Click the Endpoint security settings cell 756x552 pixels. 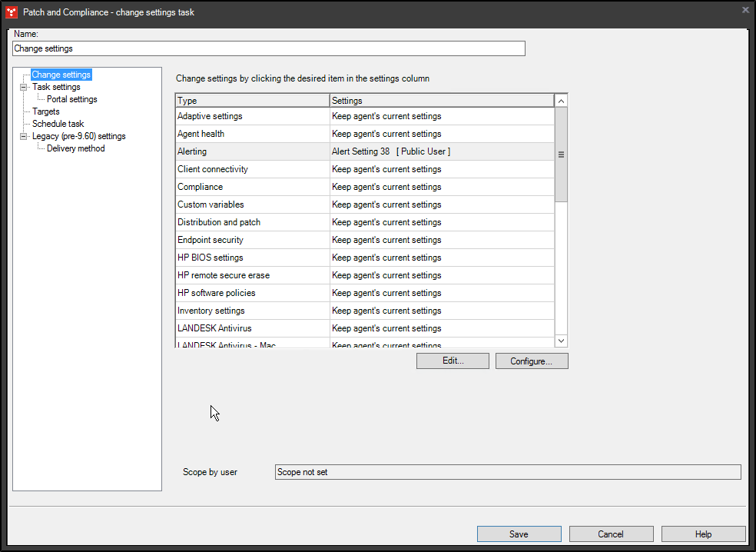[441, 240]
